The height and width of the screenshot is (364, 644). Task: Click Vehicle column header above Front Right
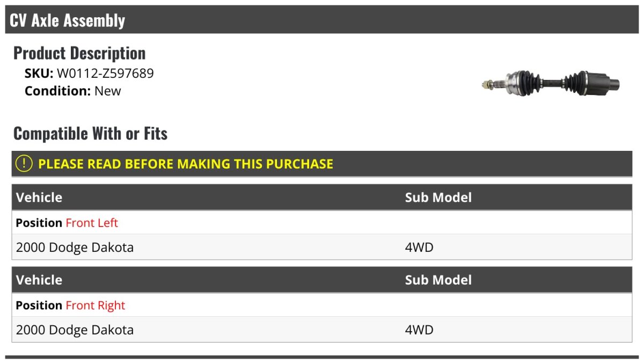click(x=39, y=280)
